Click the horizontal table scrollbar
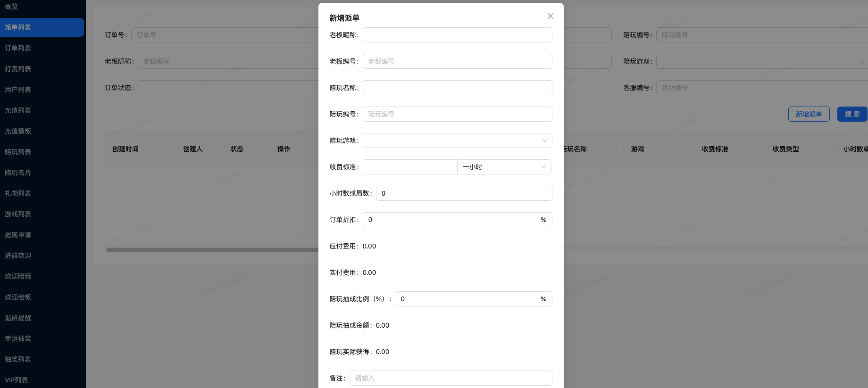The image size is (868, 388). pyautogui.click(x=212, y=250)
